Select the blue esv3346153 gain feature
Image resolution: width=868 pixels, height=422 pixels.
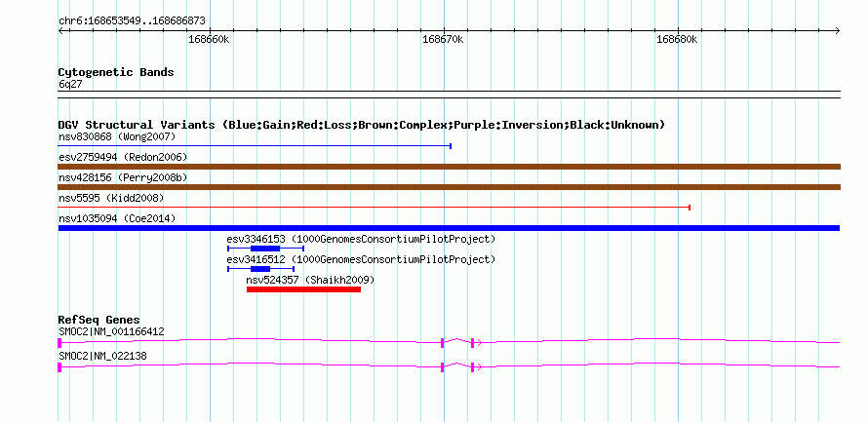pyautogui.click(x=265, y=249)
